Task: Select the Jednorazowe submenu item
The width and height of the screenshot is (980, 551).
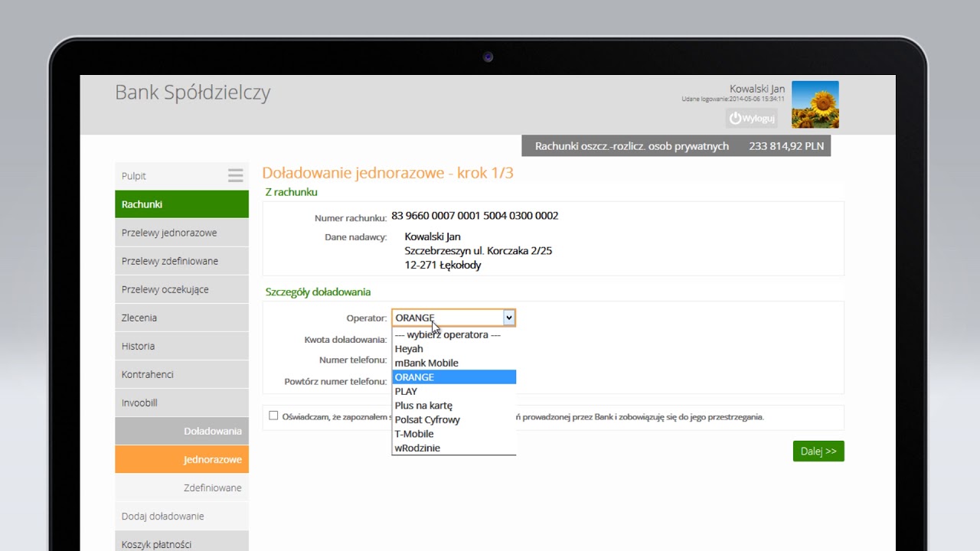Action: (181, 459)
